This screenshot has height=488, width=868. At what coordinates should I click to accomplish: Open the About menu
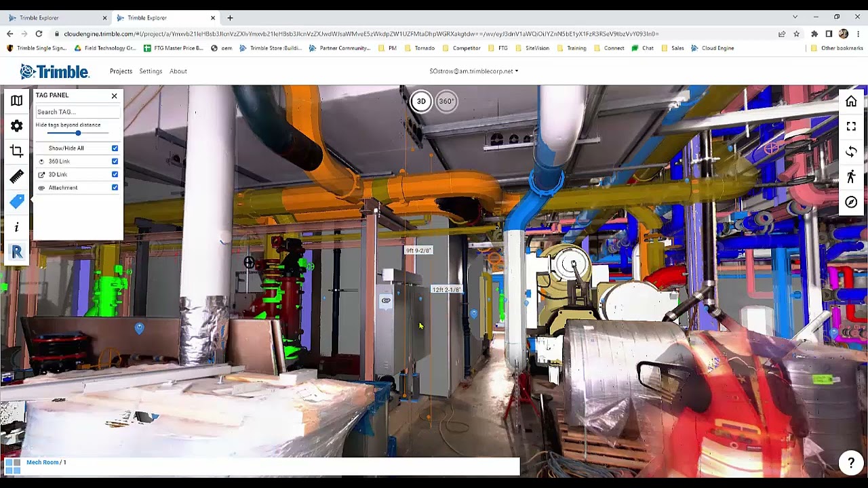178,71
